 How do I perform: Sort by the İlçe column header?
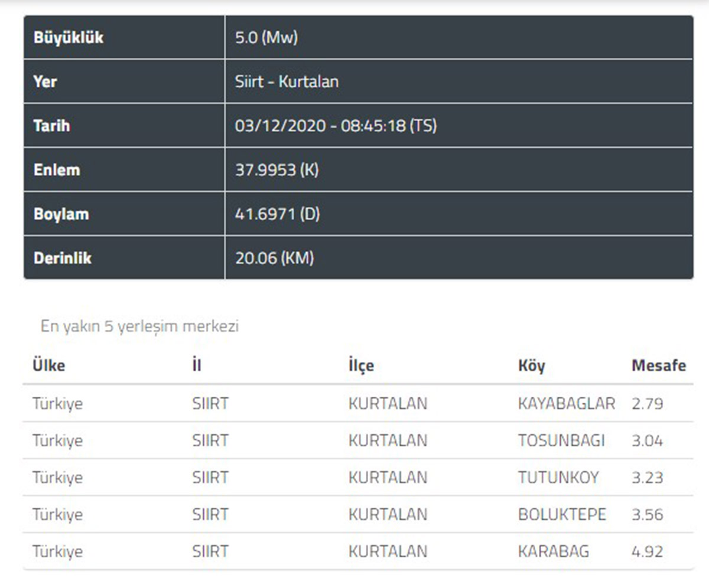coord(362,365)
